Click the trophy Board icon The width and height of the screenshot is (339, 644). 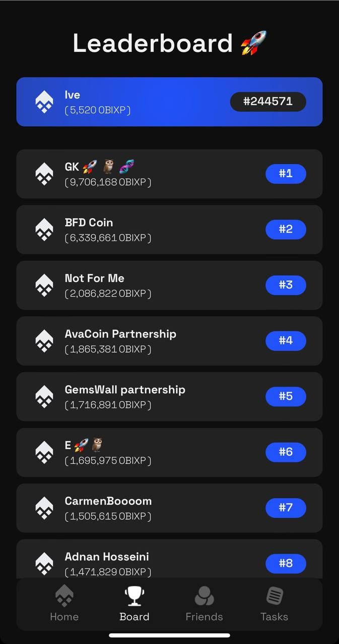pos(134,596)
